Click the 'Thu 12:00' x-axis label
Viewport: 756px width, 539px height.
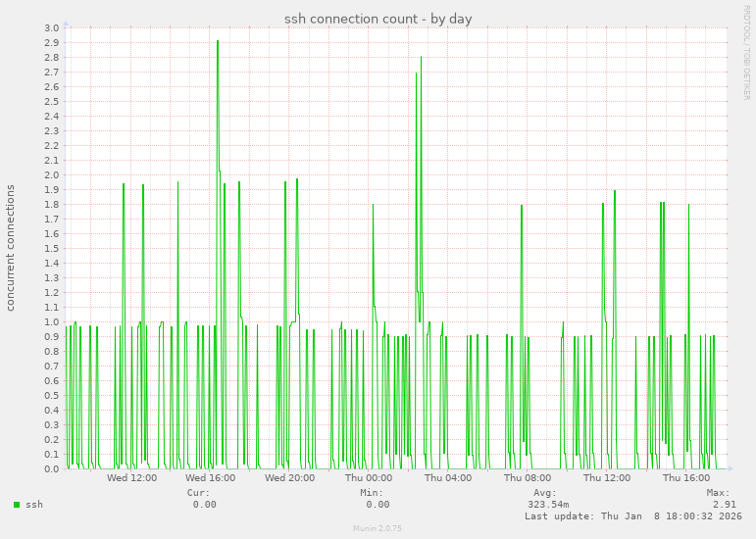pos(607,478)
